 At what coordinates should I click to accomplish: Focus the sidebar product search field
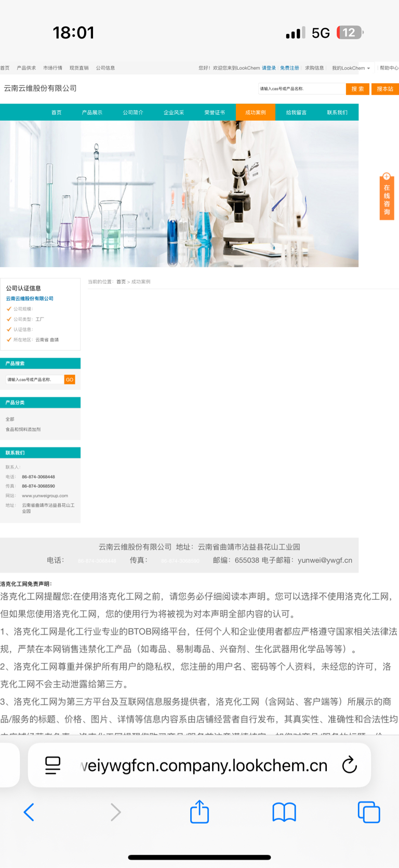[34, 380]
